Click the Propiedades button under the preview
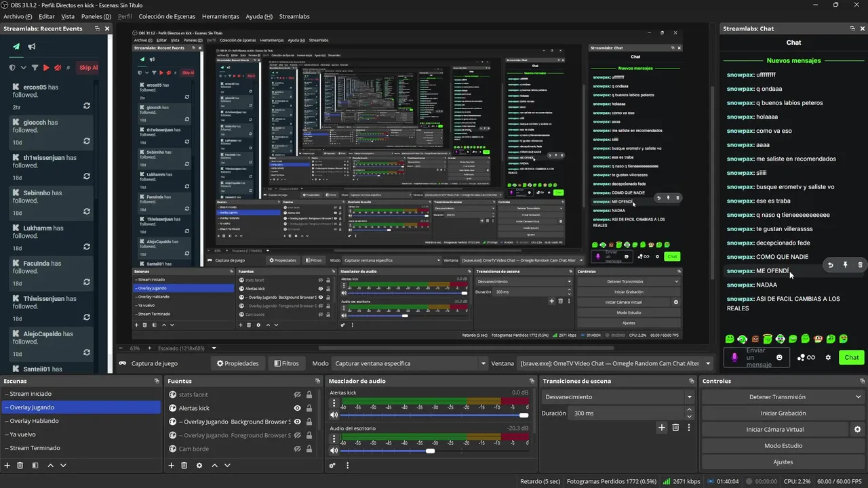The image size is (868, 488). [x=237, y=363]
